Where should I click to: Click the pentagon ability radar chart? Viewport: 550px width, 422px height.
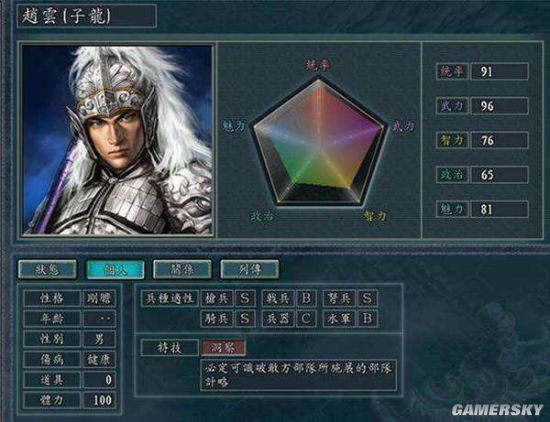(x=319, y=142)
